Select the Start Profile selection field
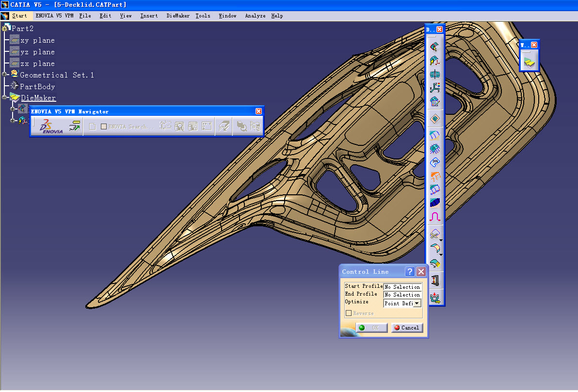Image resolution: width=578 pixels, height=392 pixels. 402,287
